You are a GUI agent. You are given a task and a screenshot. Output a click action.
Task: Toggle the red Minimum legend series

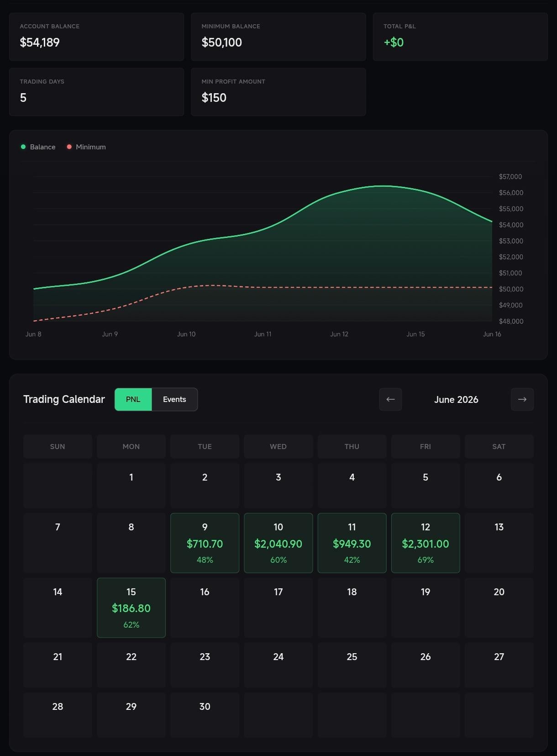(86, 147)
